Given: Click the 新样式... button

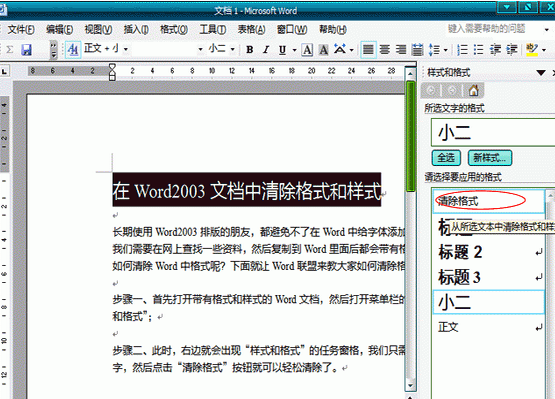Looking at the screenshot, I should [490, 158].
